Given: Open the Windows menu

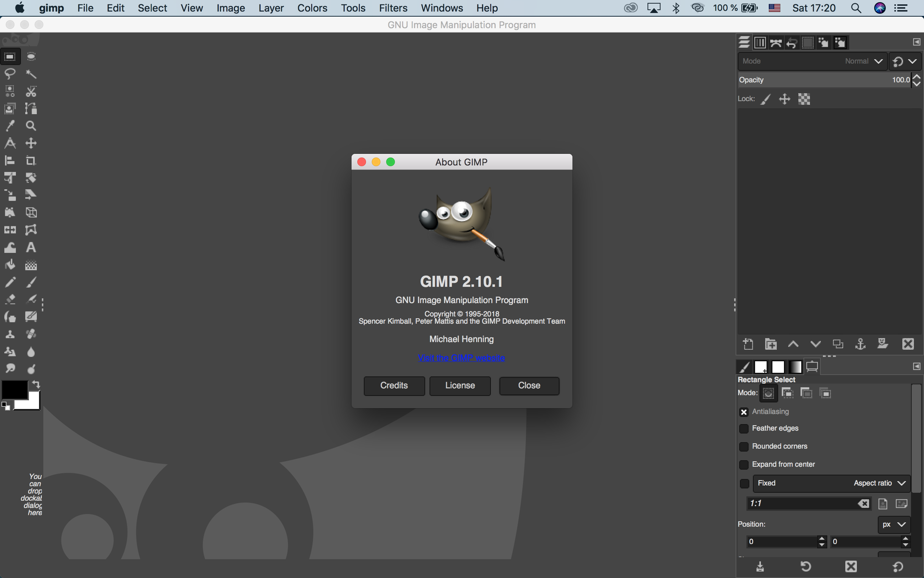Looking at the screenshot, I should (x=442, y=8).
